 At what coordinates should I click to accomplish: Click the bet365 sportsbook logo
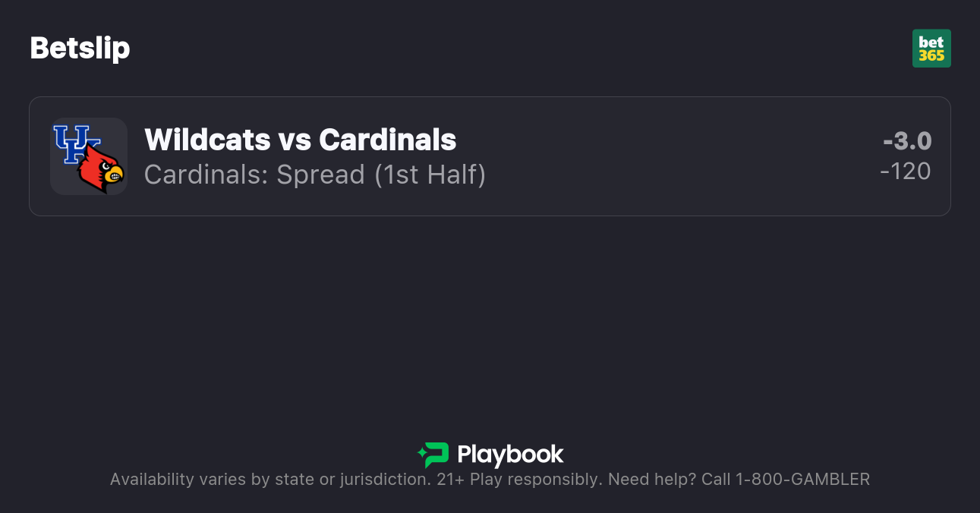pyautogui.click(x=931, y=49)
